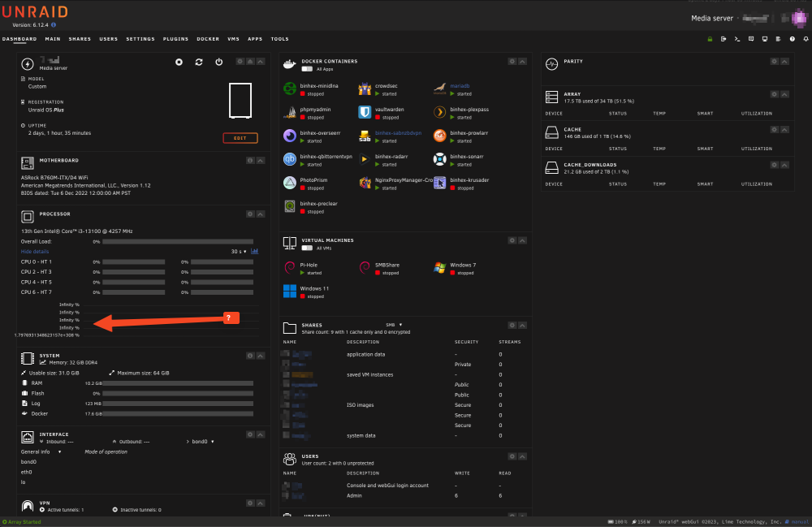Click the manual link in footer

800,522
